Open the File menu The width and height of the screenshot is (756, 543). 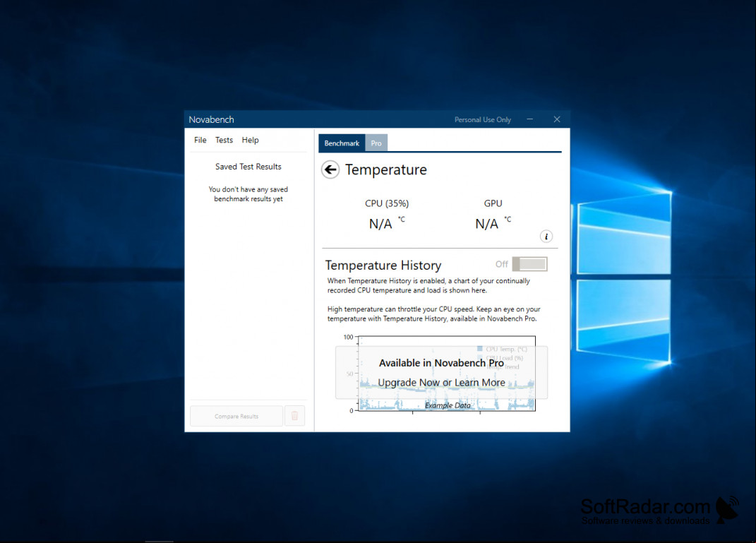point(200,140)
